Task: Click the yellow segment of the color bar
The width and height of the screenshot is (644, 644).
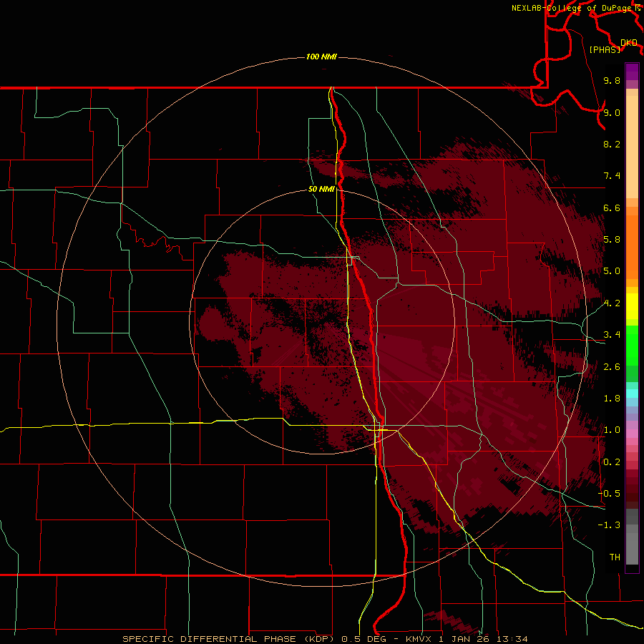Action: click(632, 306)
